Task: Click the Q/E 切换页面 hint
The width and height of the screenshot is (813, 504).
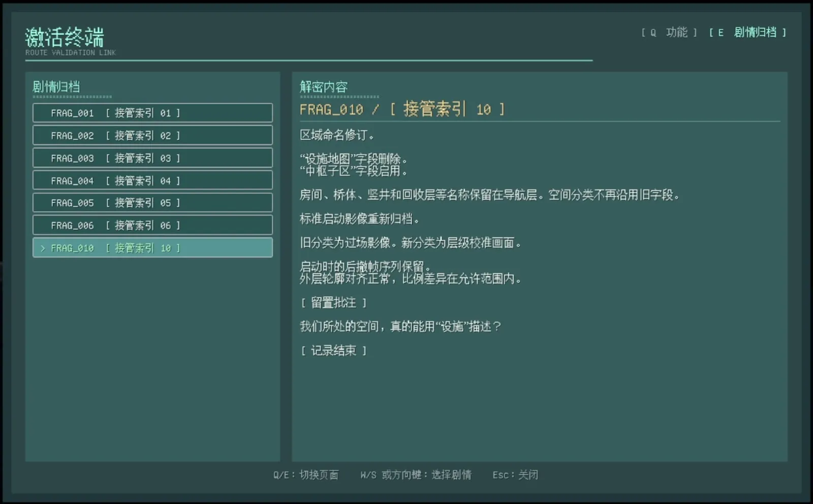Action: [x=305, y=475]
